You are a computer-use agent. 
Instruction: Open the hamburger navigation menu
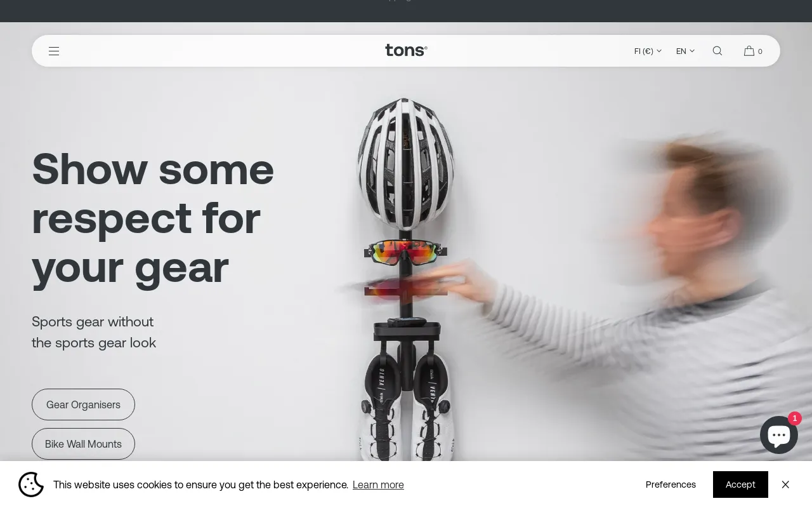[54, 51]
